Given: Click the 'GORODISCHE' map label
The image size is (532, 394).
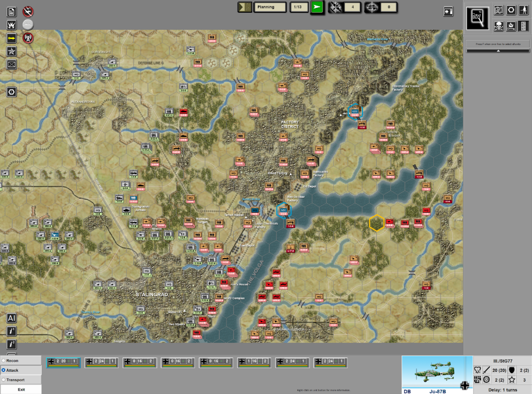Looking at the screenshot, I should [x=101, y=52].
